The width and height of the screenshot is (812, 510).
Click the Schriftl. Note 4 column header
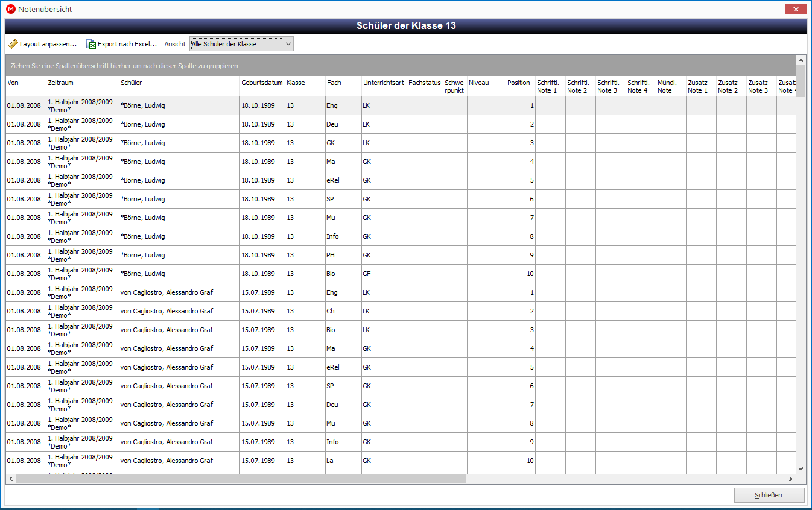(x=641, y=86)
